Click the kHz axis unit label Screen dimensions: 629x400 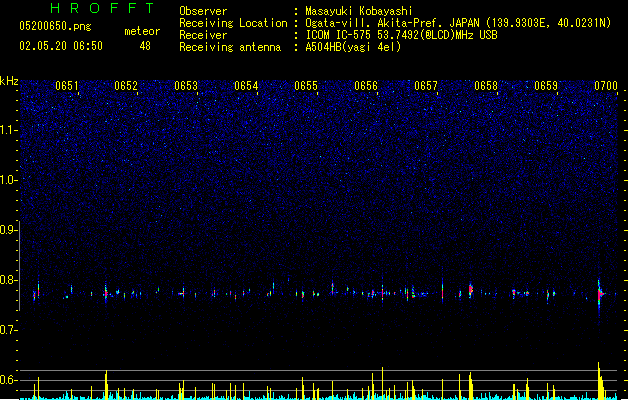tap(9, 81)
